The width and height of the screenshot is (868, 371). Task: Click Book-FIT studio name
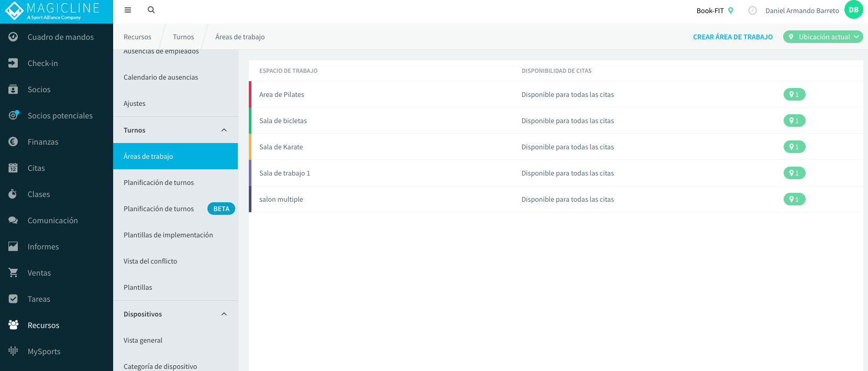pyautogui.click(x=710, y=10)
